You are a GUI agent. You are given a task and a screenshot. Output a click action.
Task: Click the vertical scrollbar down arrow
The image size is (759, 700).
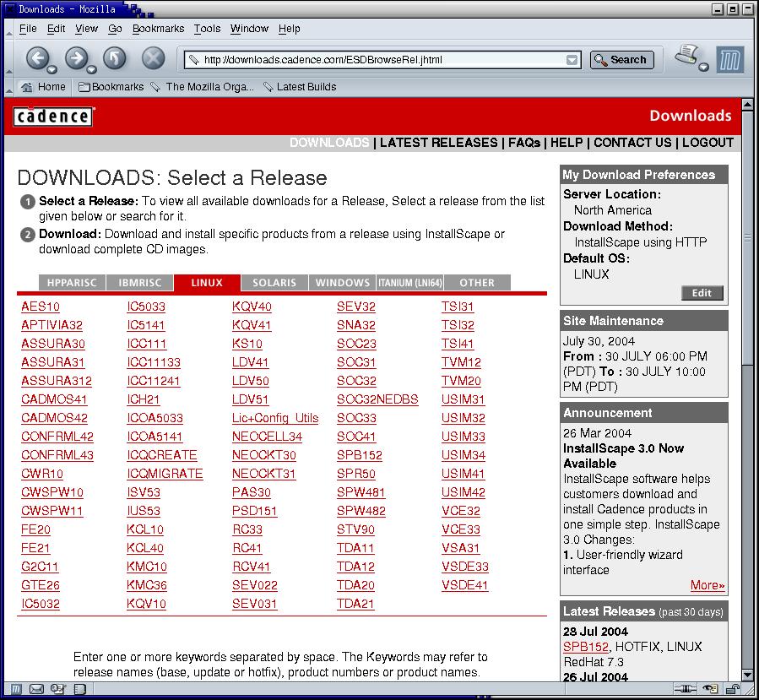point(747,675)
